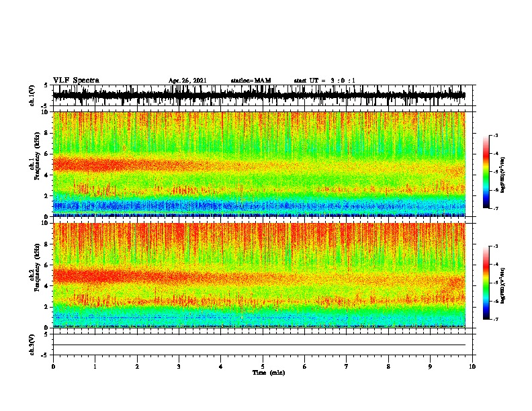Viewport: 532px width, 411px height.
Task: Click the "5" tick on ch.1(V) axis
Action: (46, 85)
